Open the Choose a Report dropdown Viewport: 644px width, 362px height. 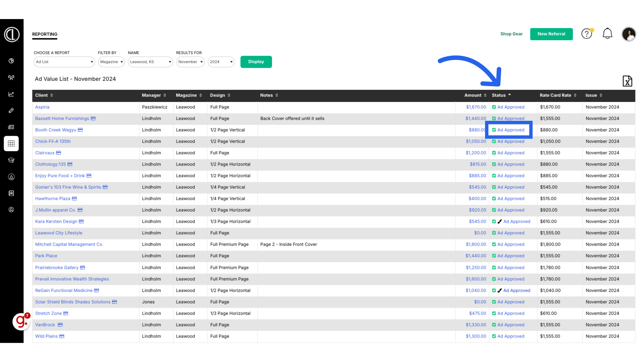(x=64, y=62)
